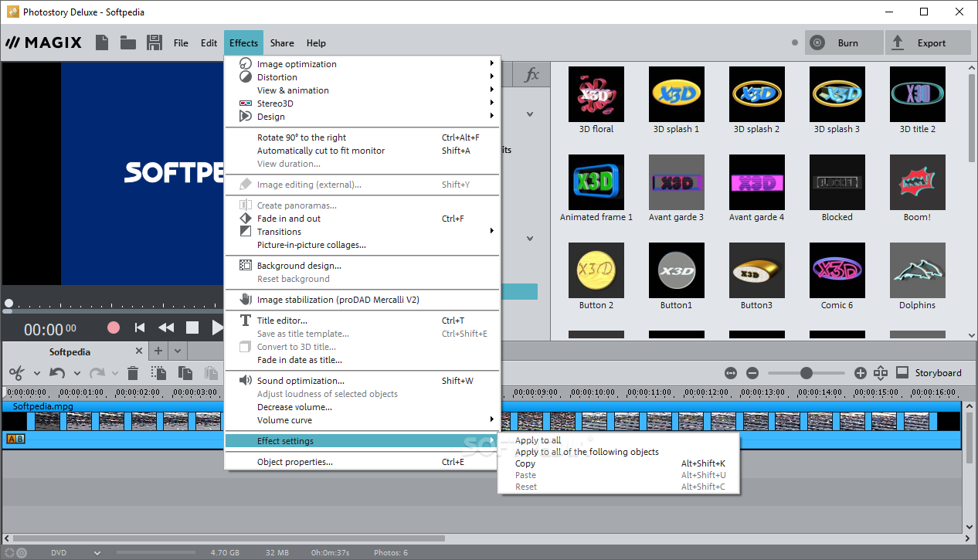Toggle the A/B marker on the track

pos(15,439)
